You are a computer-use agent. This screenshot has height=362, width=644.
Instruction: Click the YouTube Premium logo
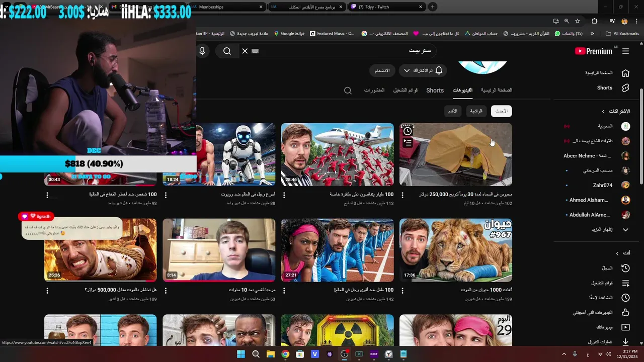click(x=594, y=51)
